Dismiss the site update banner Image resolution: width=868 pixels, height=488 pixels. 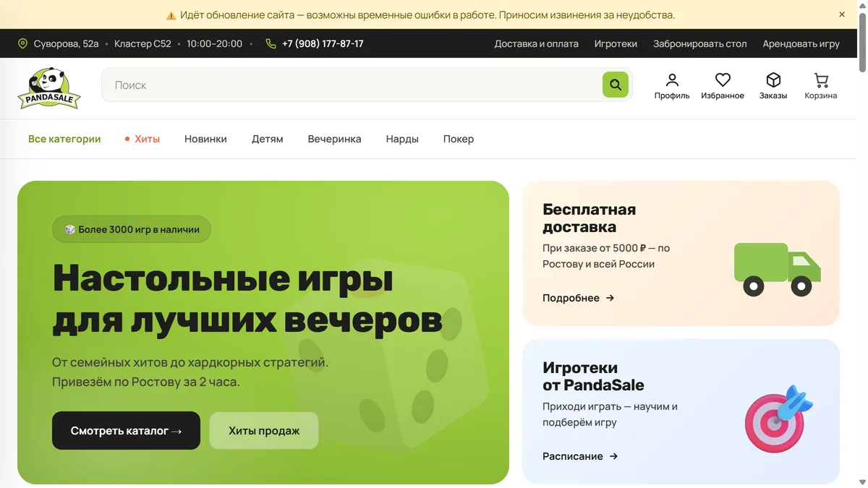point(842,14)
